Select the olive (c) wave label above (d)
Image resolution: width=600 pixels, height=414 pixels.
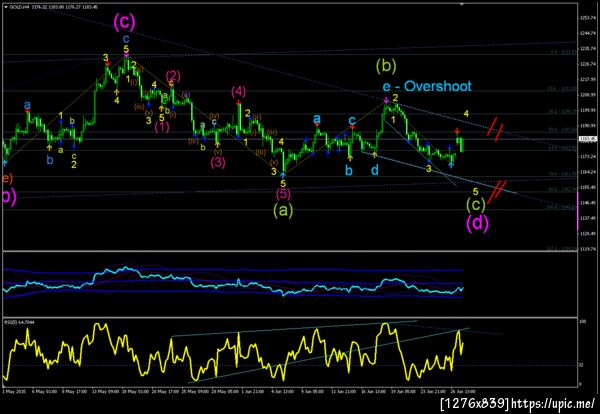click(476, 205)
